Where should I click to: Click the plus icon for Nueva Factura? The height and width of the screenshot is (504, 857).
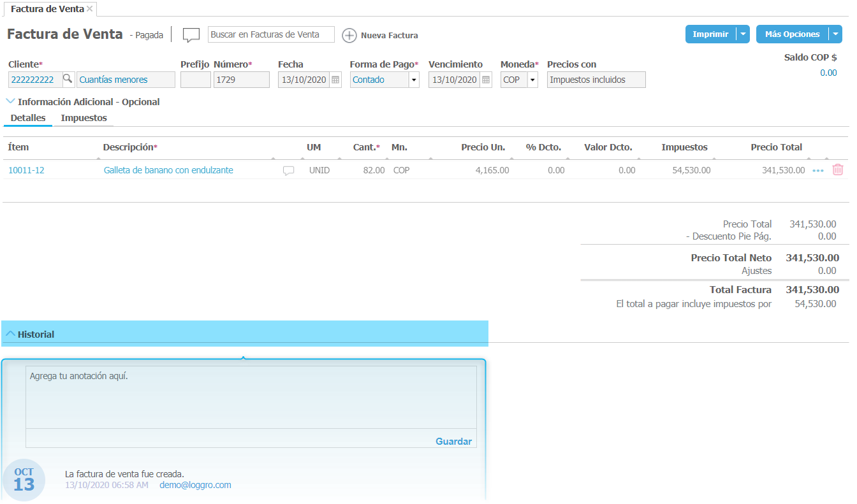click(349, 35)
